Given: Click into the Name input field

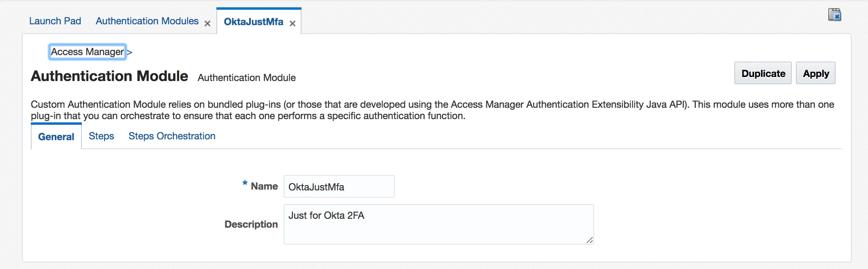Looking at the screenshot, I should point(339,187).
